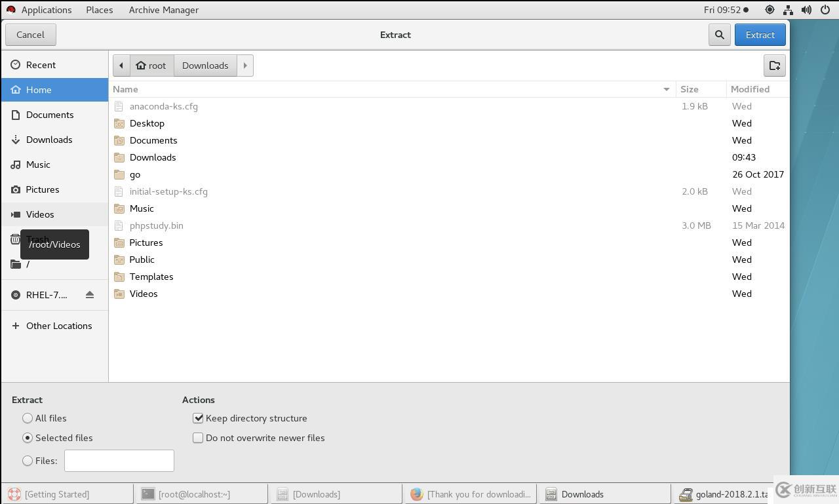
Task: Click the Templates folder icon in list
Action: pyautogui.click(x=119, y=277)
